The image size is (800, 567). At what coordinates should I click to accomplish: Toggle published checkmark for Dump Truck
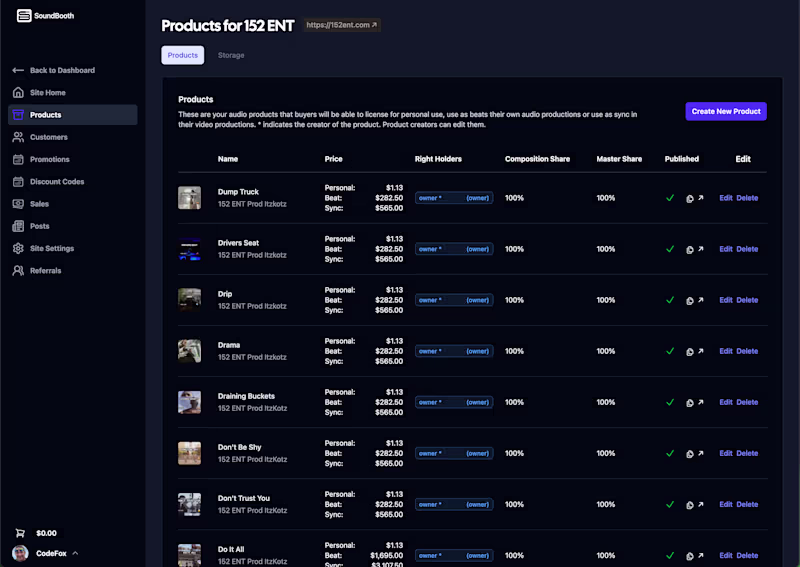(670, 198)
